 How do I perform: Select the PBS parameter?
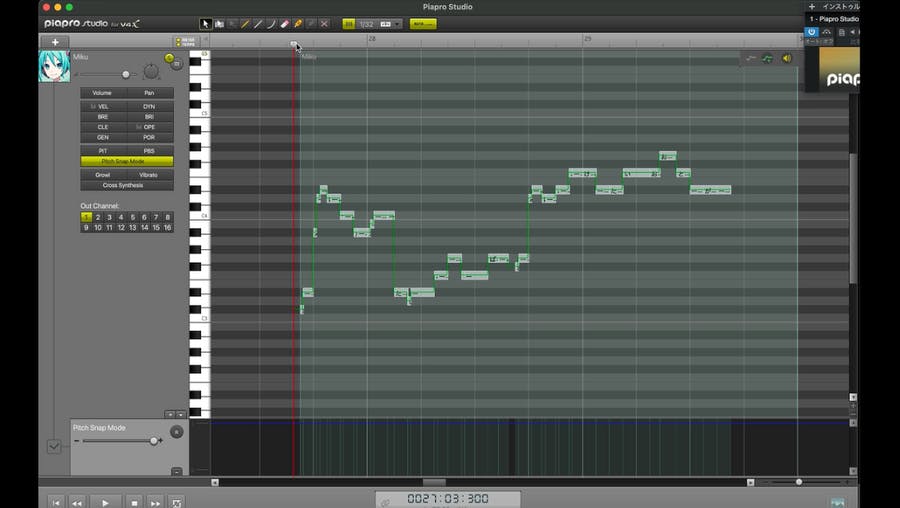[x=149, y=151]
